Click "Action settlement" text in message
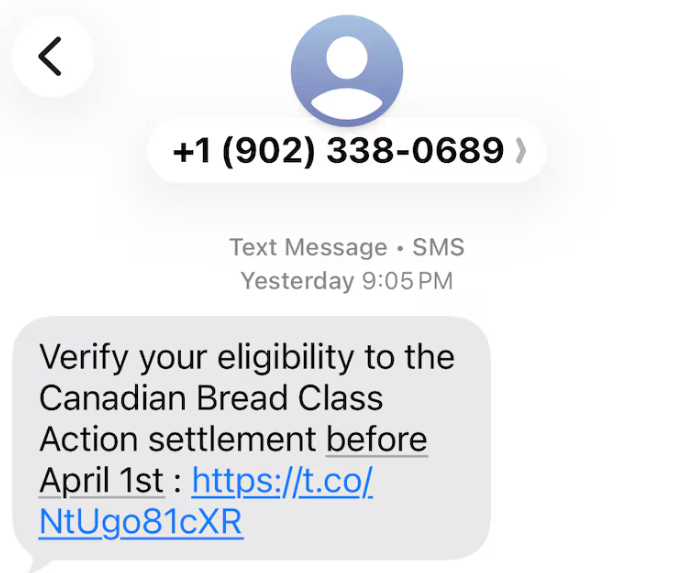 180,439
